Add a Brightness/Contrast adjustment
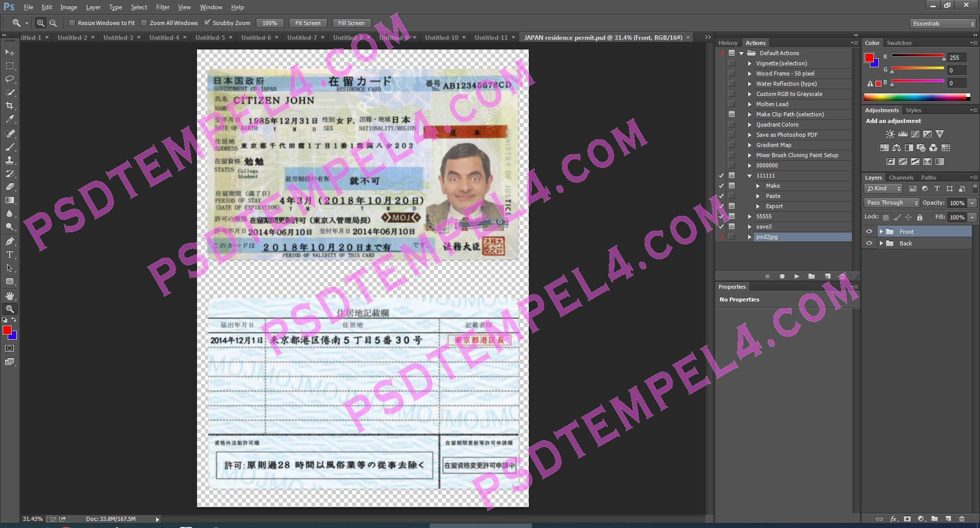The width and height of the screenshot is (980, 528). (x=890, y=134)
